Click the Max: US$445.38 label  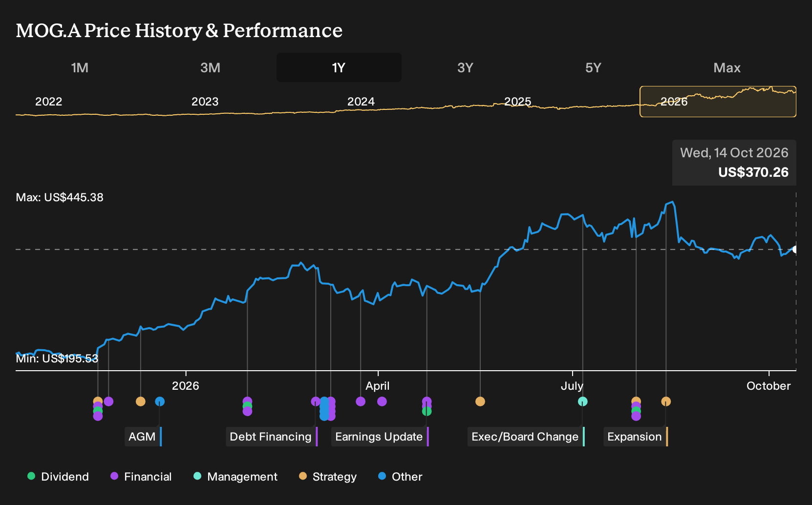[x=60, y=197]
